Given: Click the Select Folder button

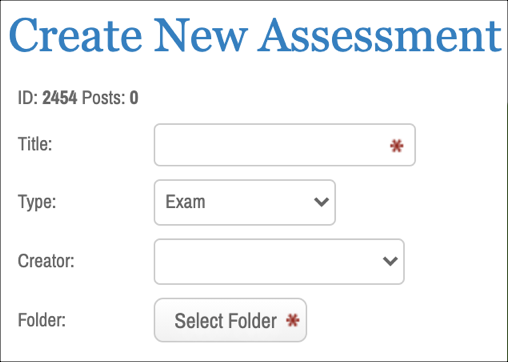Looking at the screenshot, I should click(x=230, y=320).
